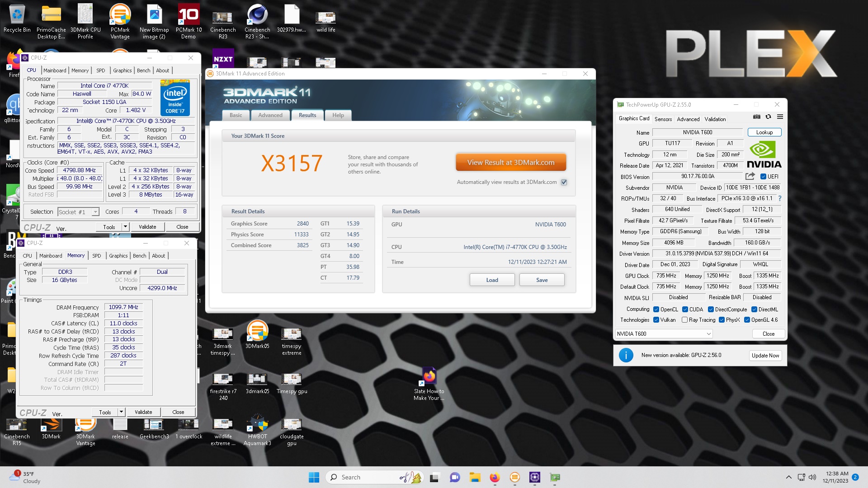Open the PCMark Vantage desktop icon

(120, 22)
